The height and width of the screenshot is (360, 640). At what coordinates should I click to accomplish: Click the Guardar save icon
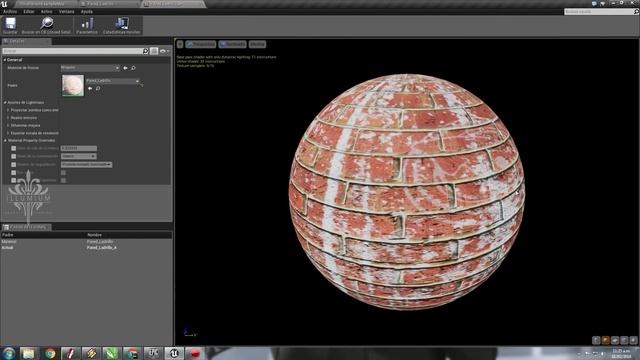[10, 23]
